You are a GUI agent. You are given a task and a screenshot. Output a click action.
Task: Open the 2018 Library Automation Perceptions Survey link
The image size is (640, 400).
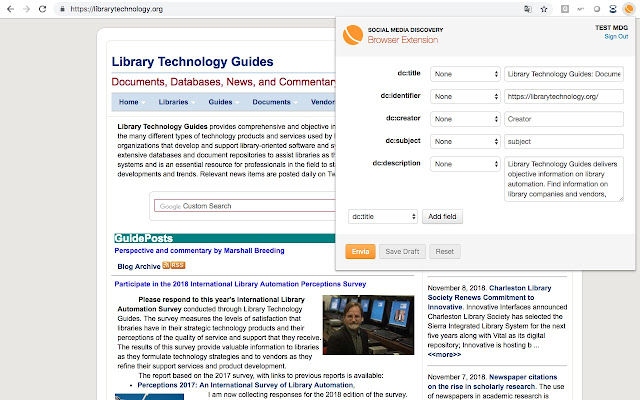click(240, 284)
